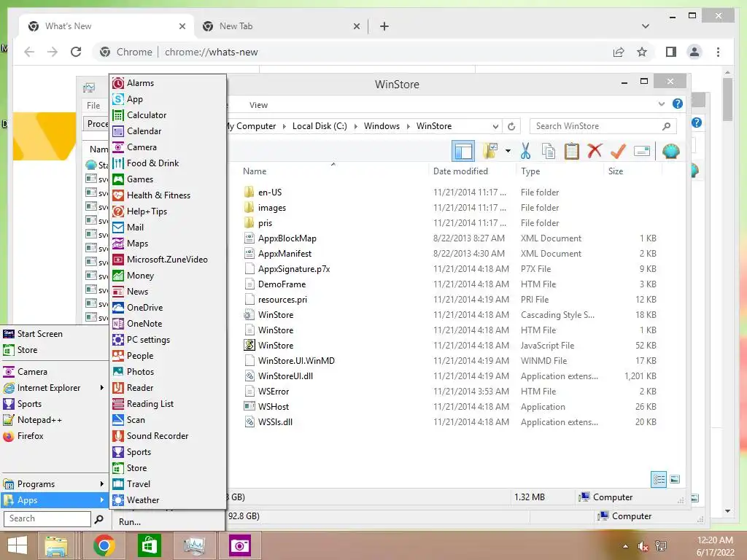The height and width of the screenshot is (560, 747).
Task: Click the start menu Search box
Action: coord(47,518)
